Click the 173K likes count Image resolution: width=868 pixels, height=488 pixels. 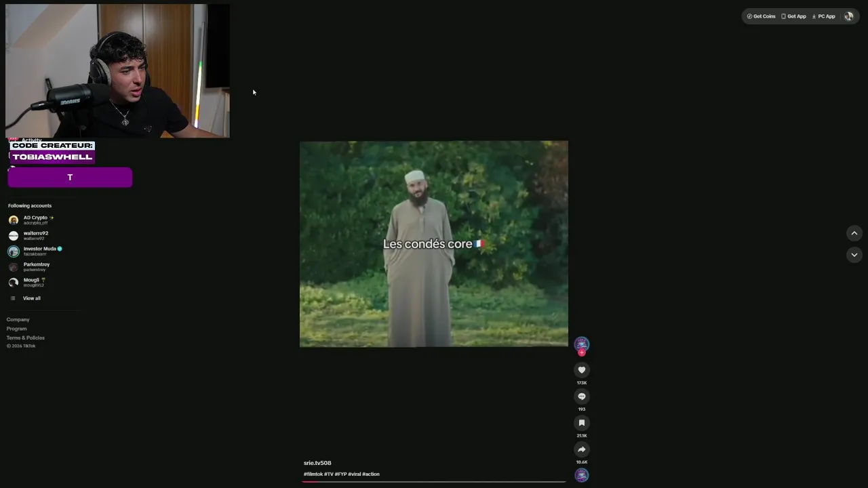click(x=581, y=383)
